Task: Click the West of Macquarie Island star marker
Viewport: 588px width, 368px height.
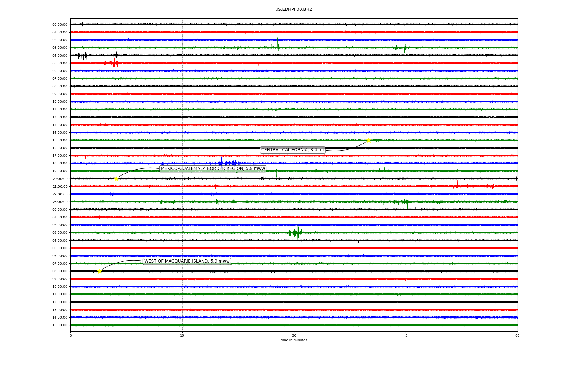Action: tap(100, 271)
